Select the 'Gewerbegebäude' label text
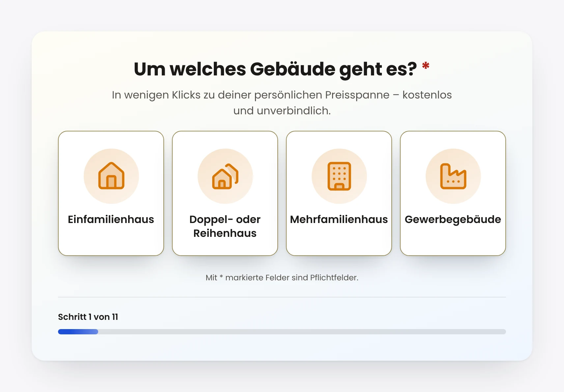 (453, 219)
